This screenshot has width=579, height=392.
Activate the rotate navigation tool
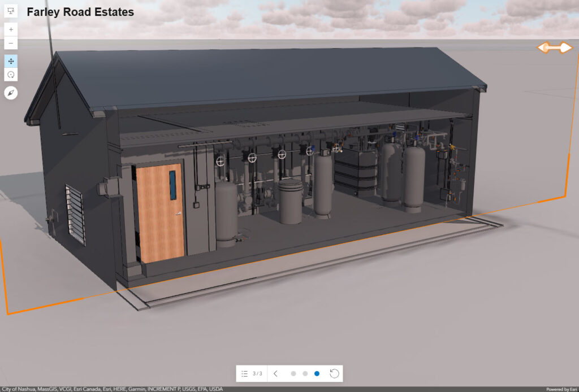[11, 75]
